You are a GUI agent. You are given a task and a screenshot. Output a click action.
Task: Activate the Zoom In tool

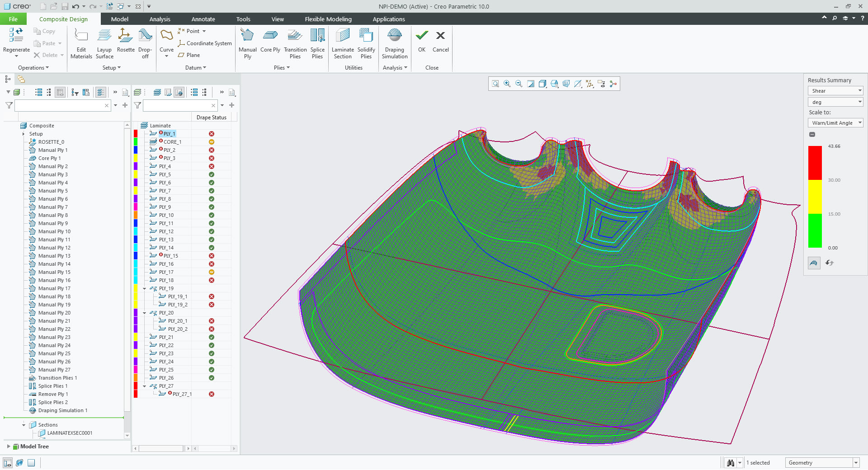507,84
